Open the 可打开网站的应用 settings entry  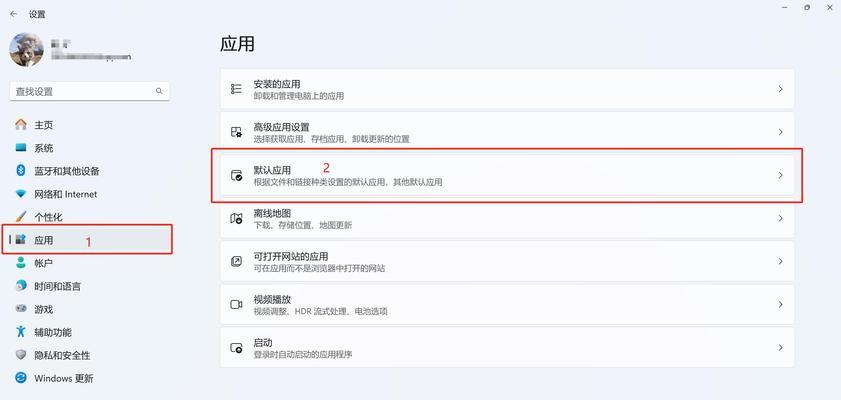(x=507, y=262)
